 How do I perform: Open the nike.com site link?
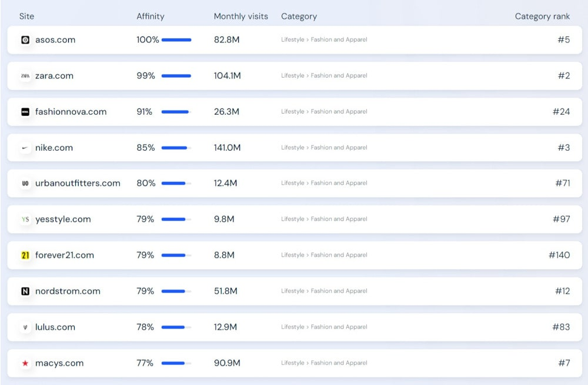pos(54,148)
